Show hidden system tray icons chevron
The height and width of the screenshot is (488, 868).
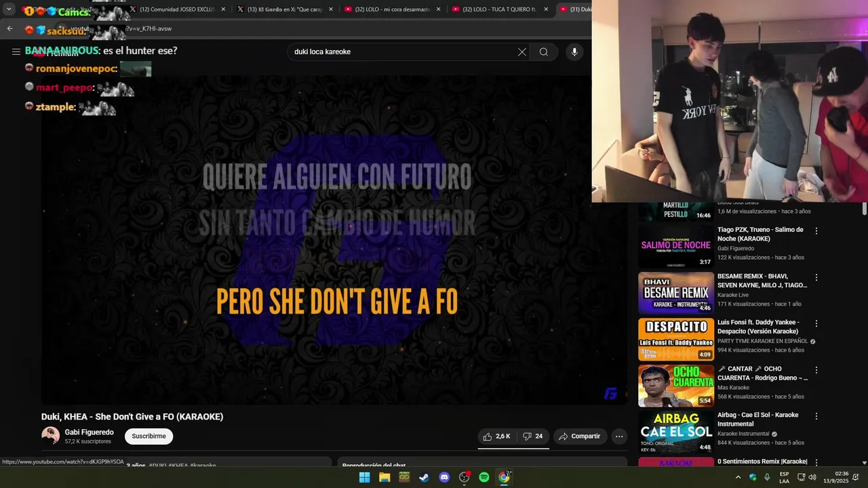(x=738, y=477)
